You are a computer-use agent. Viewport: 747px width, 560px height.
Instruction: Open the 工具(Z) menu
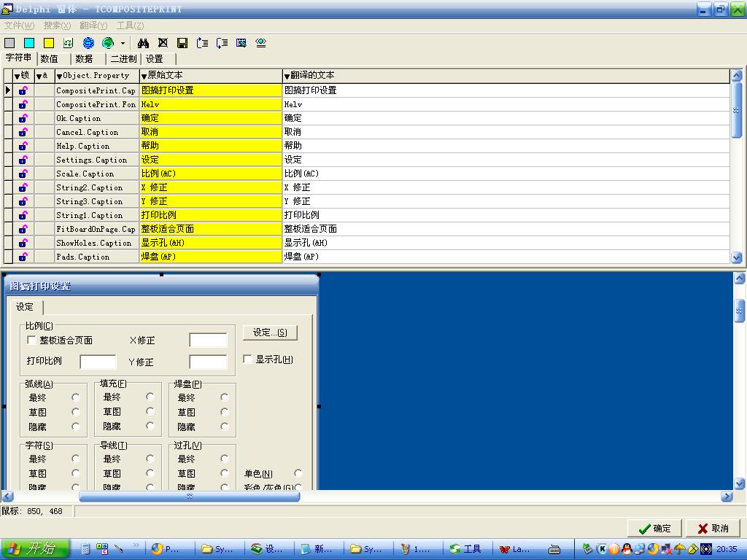tap(130, 26)
